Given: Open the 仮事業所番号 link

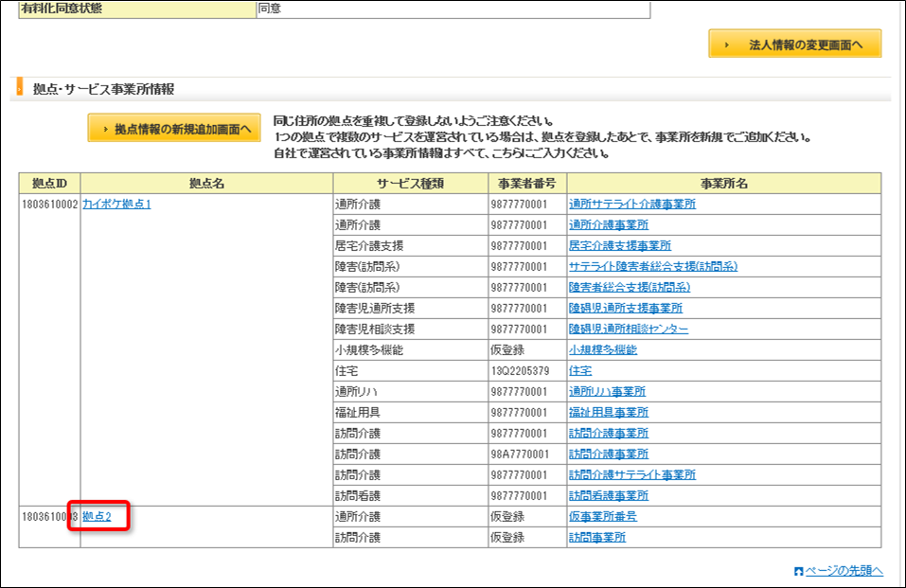Looking at the screenshot, I should click(603, 516).
